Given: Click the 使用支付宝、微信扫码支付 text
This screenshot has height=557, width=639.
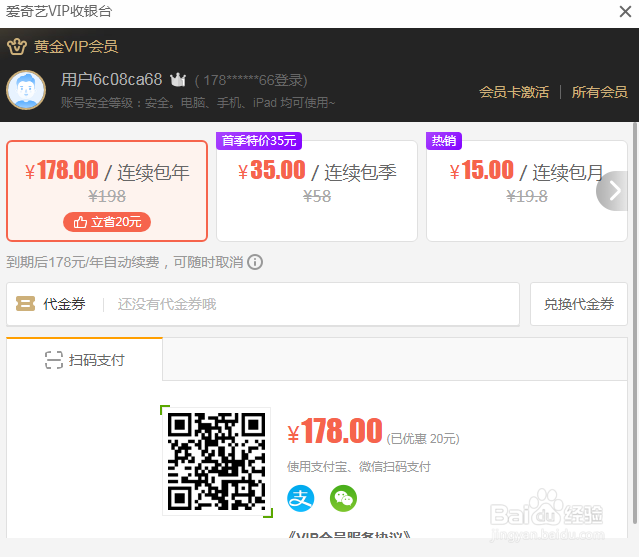Looking at the screenshot, I should click(359, 467).
